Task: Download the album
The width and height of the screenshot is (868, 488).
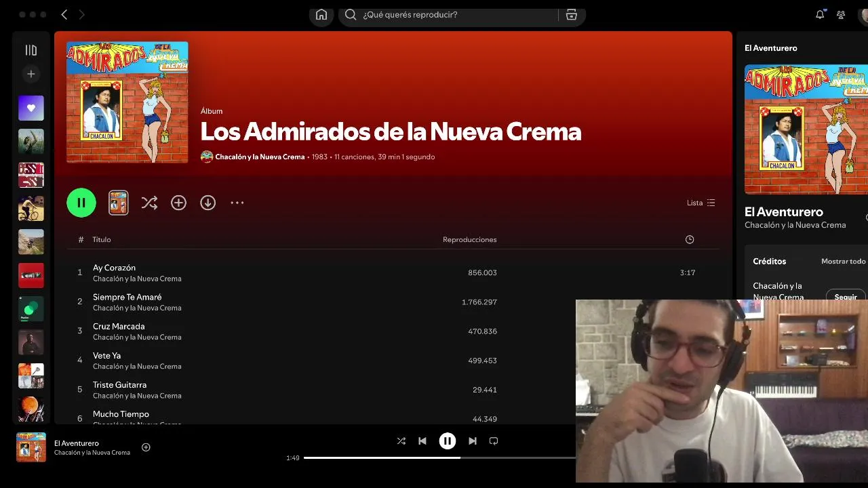Action: tap(208, 203)
